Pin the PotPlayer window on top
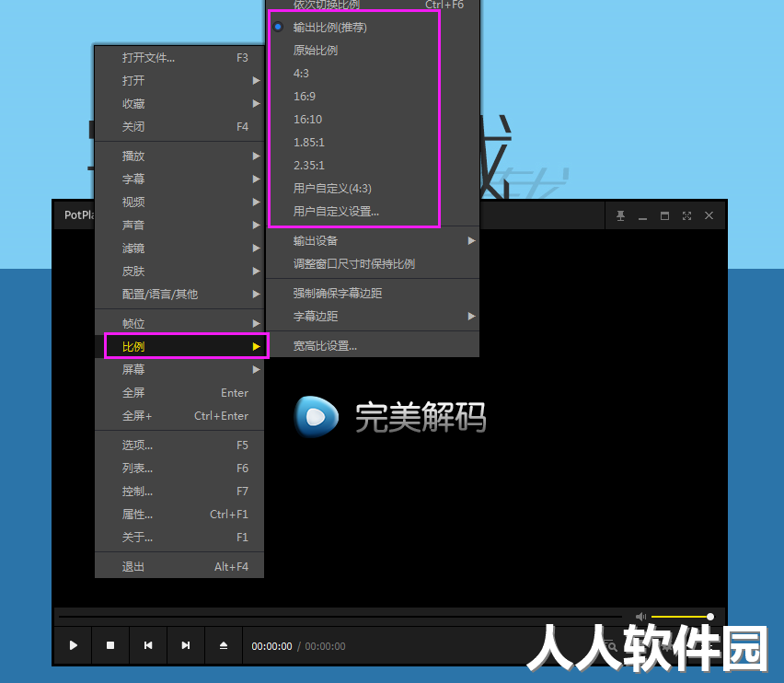The width and height of the screenshot is (784, 683). [x=620, y=215]
